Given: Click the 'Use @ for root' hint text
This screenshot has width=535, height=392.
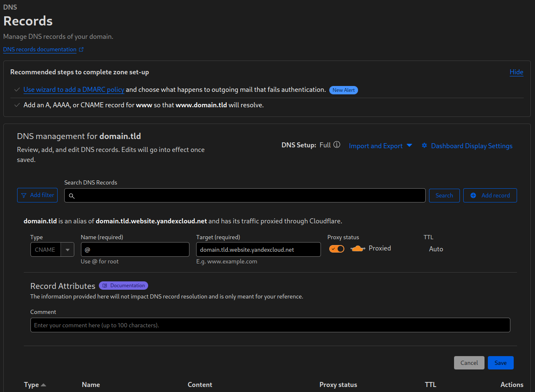Looking at the screenshot, I should (100, 261).
